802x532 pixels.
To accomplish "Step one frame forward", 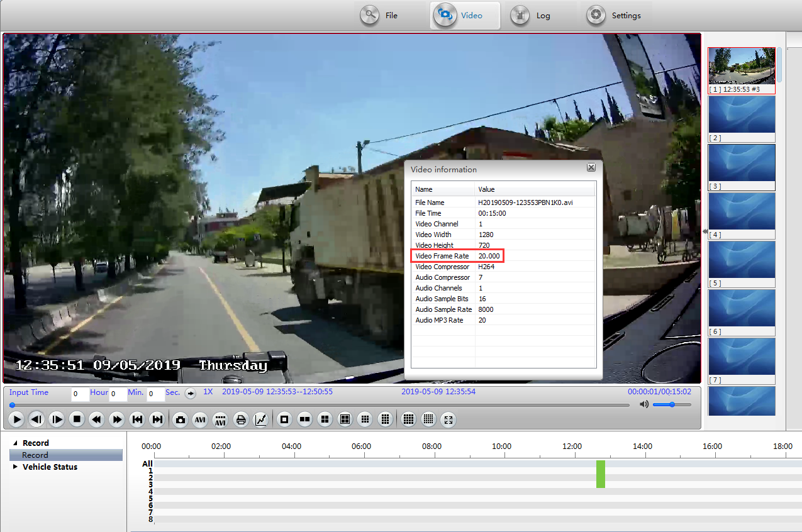I will pos(57,419).
